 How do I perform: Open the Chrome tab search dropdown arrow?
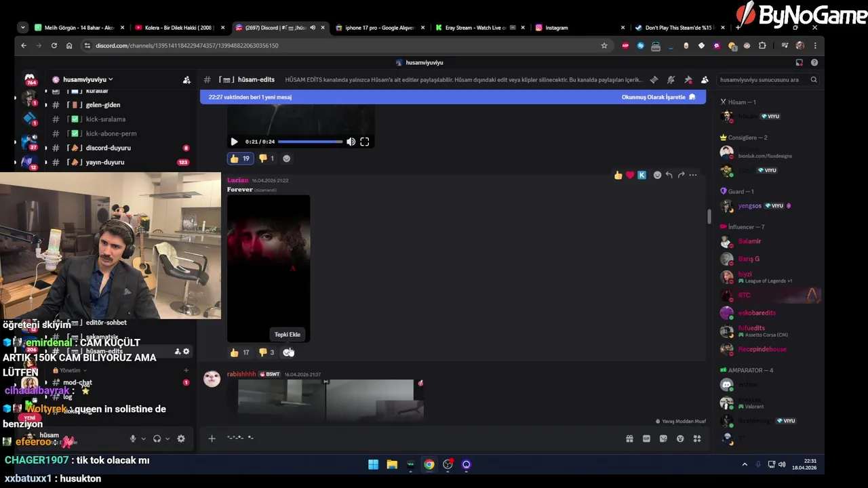click(22, 28)
